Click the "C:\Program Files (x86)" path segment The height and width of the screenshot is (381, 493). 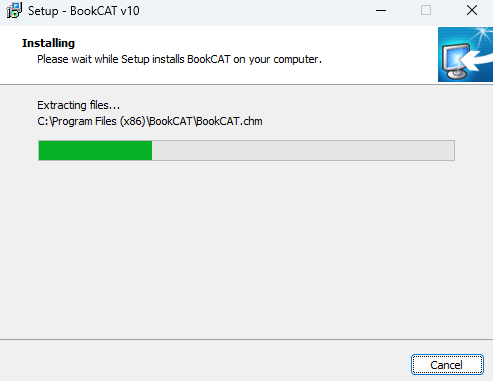pyautogui.click(x=92, y=121)
